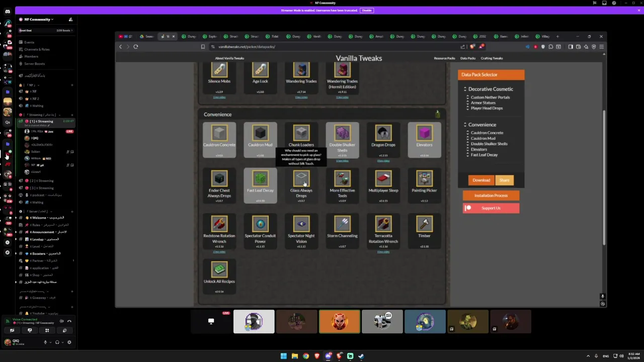
Task: Select the Multiplayer Sleep pack
Action: point(383,186)
